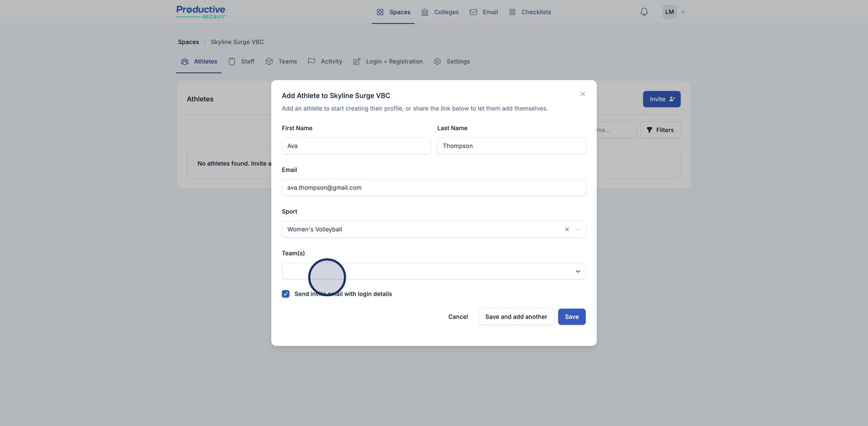Switch to the Staff tab
This screenshot has width=868, height=426.
241,62
